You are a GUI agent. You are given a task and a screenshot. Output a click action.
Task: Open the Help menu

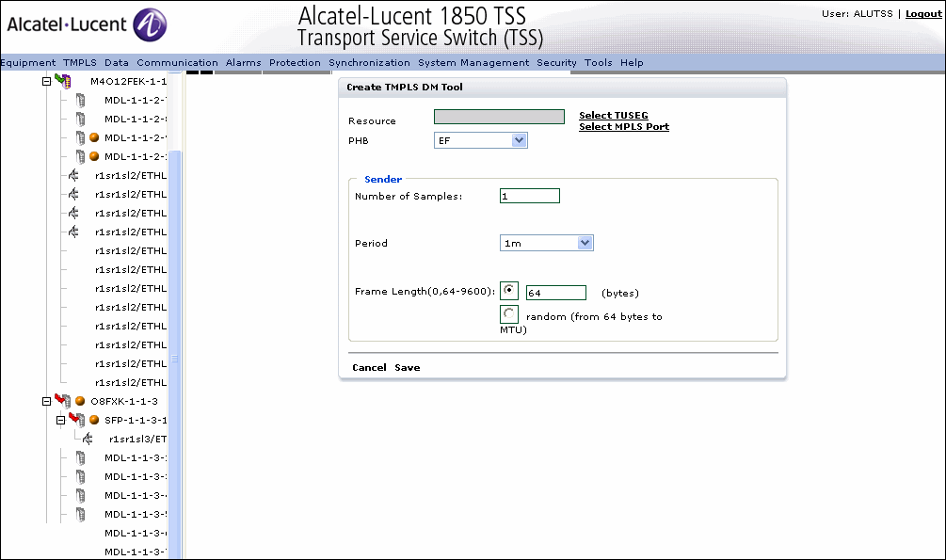click(x=632, y=62)
